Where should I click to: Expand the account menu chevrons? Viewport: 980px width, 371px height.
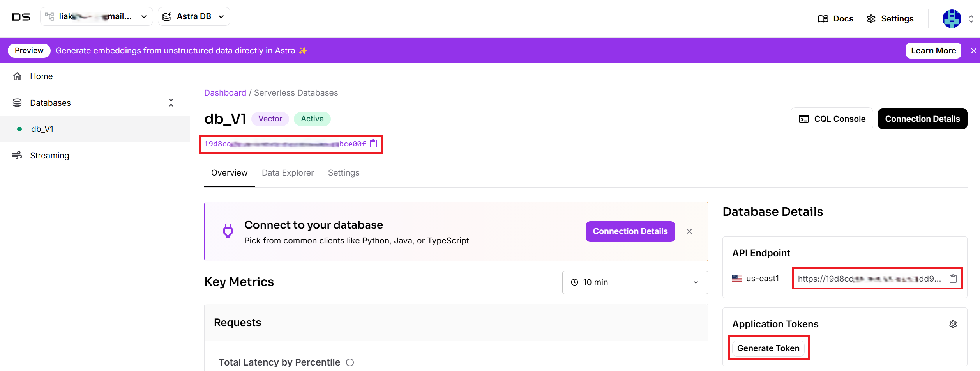971,19
